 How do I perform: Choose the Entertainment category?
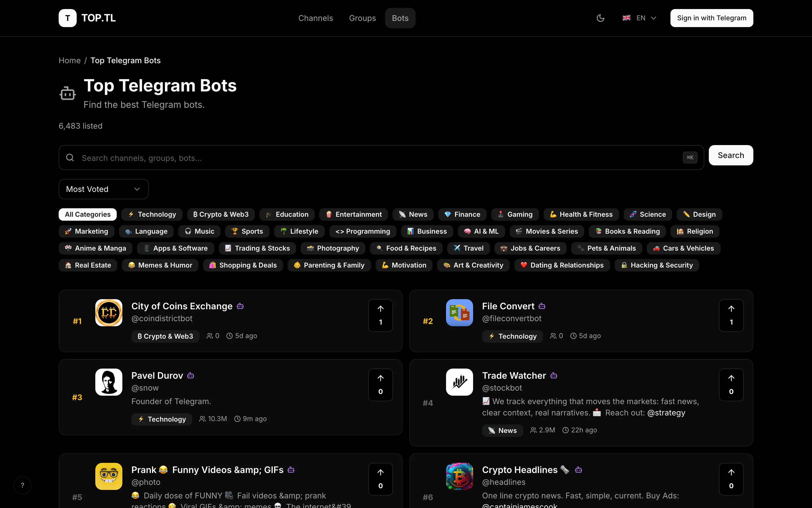click(x=354, y=214)
